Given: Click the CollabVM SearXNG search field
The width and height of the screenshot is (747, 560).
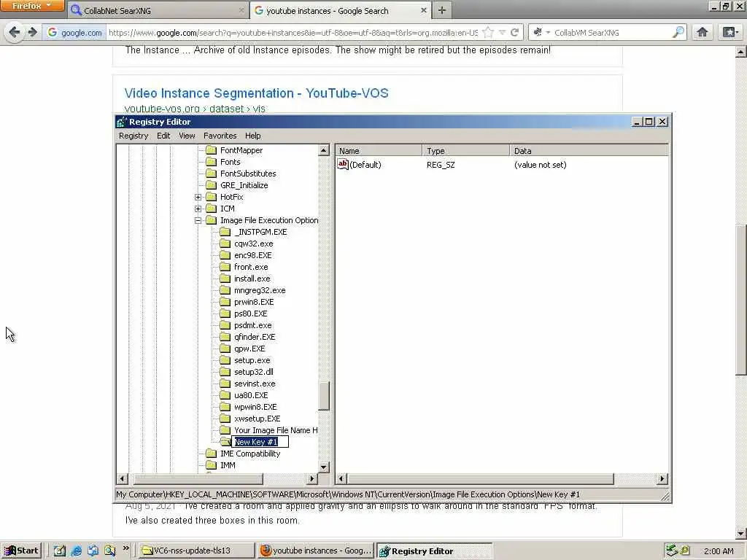Looking at the screenshot, I should pyautogui.click(x=612, y=32).
